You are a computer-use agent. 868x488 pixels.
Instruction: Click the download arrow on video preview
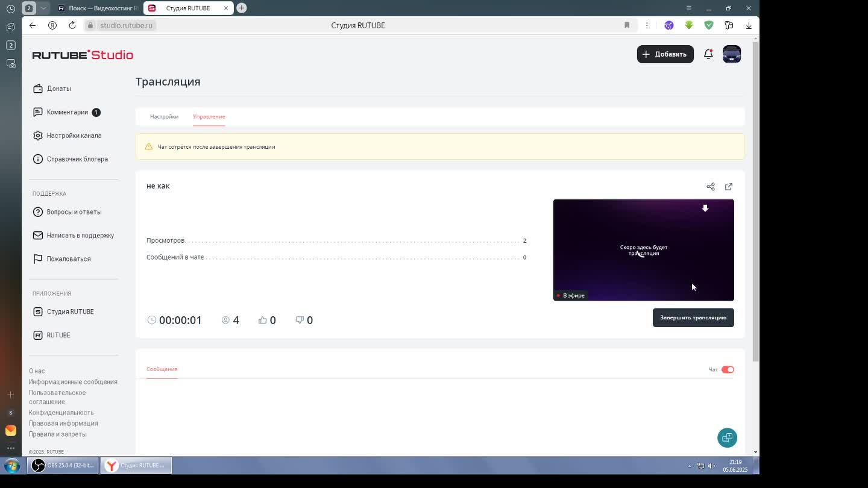pos(705,208)
